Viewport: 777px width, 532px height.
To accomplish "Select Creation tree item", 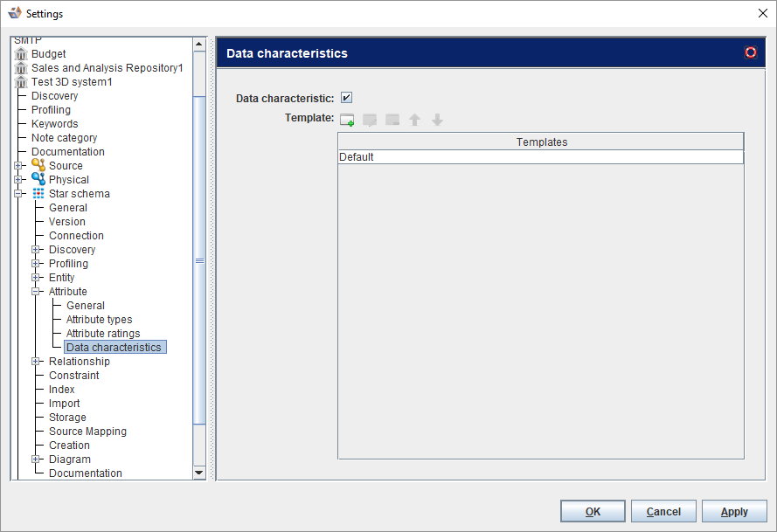I will (x=69, y=445).
